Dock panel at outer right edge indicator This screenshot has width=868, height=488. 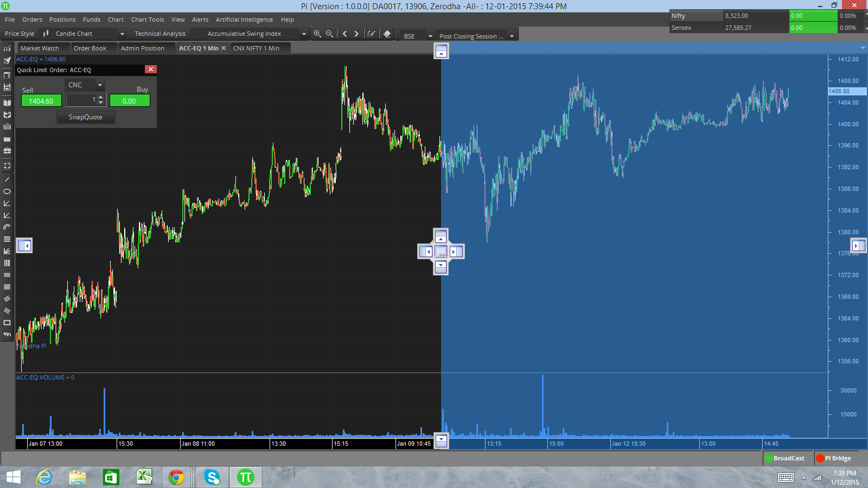pyautogui.click(x=858, y=246)
